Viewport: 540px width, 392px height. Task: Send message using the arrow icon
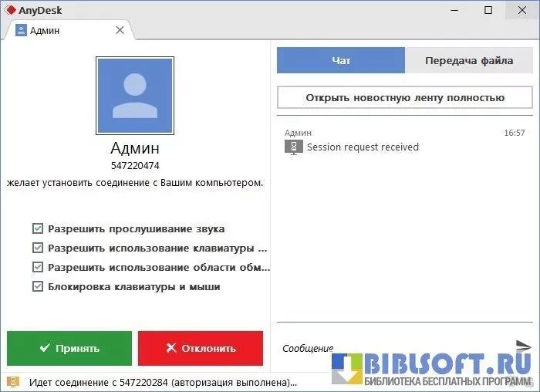(523, 345)
